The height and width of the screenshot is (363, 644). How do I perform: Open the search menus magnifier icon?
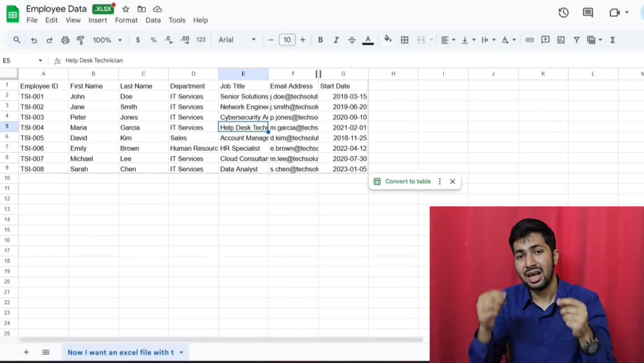coord(17,40)
